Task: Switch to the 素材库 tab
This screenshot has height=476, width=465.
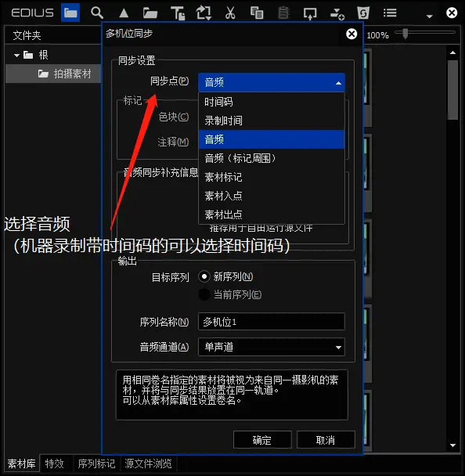Action: coord(22,463)
